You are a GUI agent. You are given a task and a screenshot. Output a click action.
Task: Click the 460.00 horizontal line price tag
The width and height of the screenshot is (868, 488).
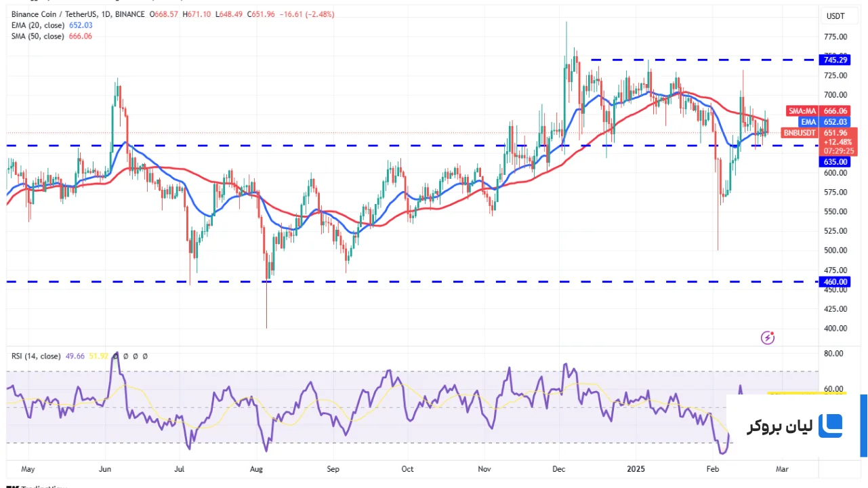(x=835, y=281)
